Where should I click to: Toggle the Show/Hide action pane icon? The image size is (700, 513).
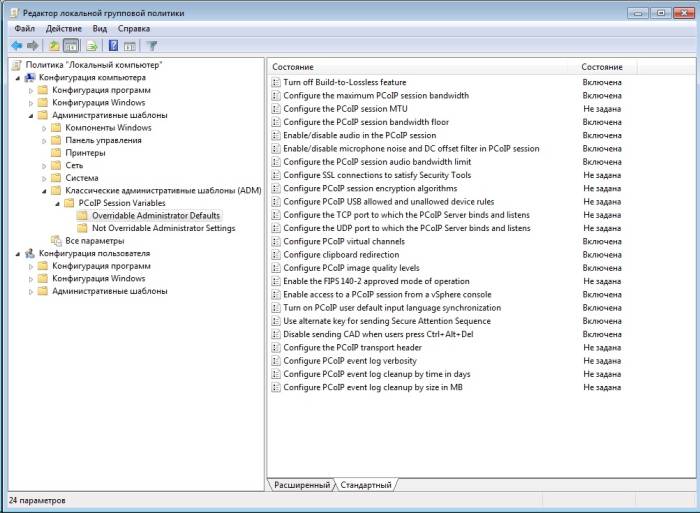point(130,46)
